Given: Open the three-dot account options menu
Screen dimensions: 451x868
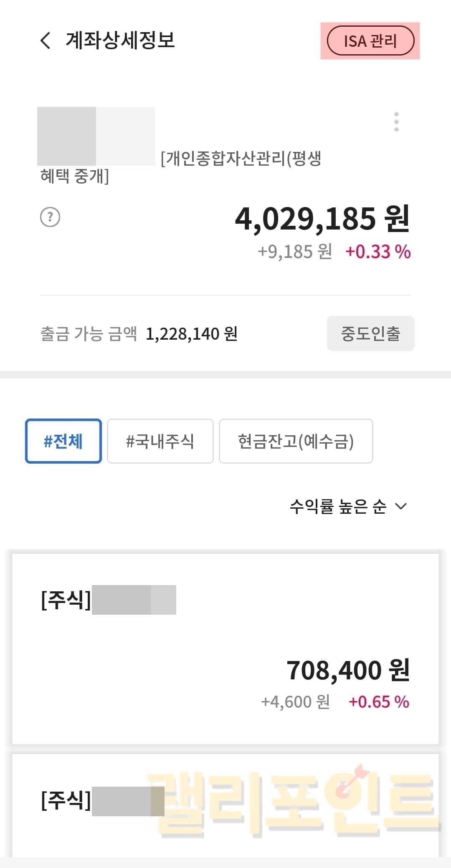Looking at the screenshot, I should click(396, 122).
